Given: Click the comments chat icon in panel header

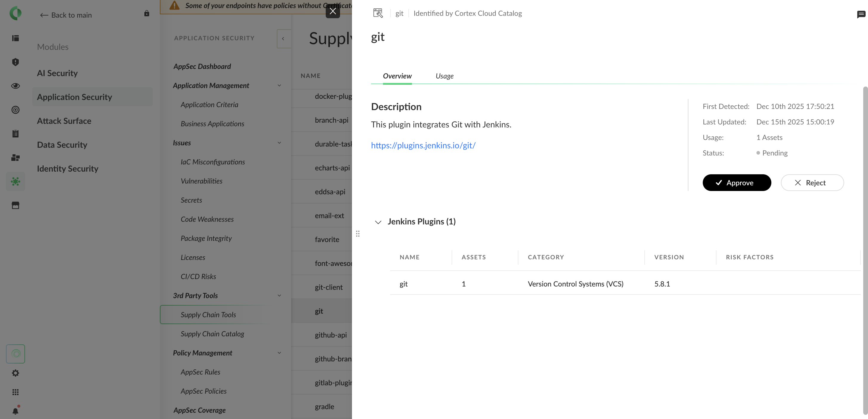Looking at the screenshot, I should (861, 14).
